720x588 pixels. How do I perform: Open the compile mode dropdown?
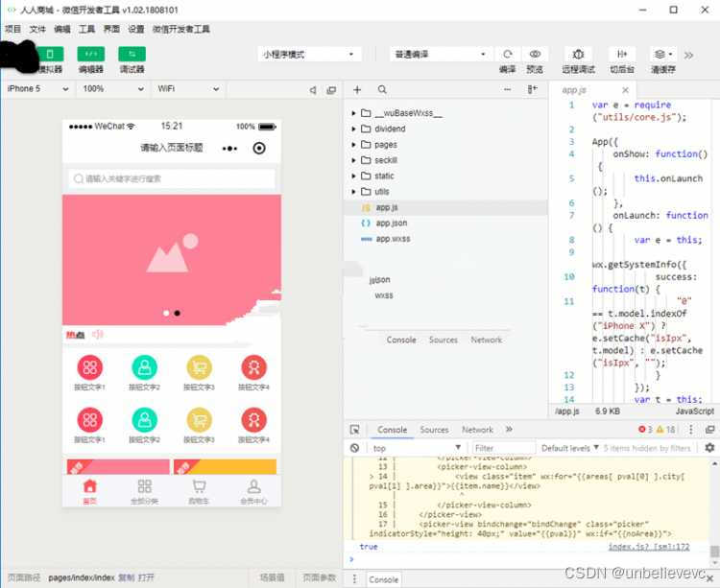pyautogui.click(x=441, y=54)
